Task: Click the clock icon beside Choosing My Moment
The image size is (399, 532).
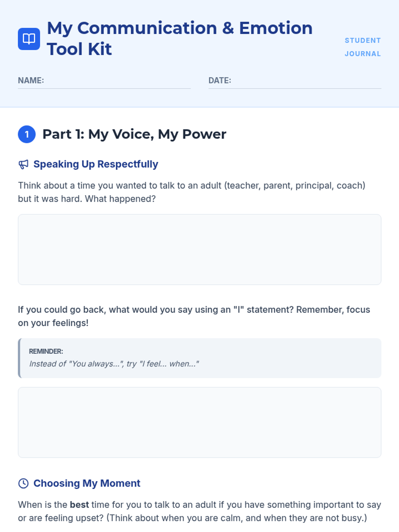Action: point(23,483)
